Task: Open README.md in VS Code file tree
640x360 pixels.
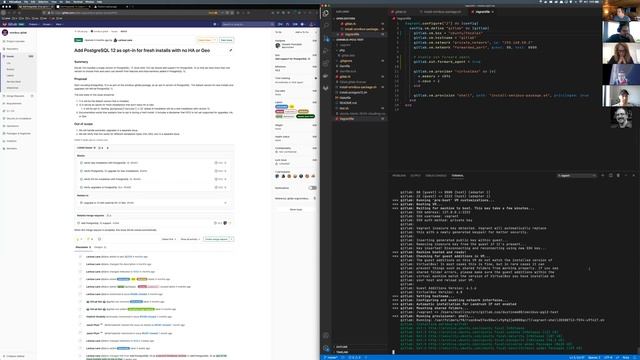Action: (348, 103)
